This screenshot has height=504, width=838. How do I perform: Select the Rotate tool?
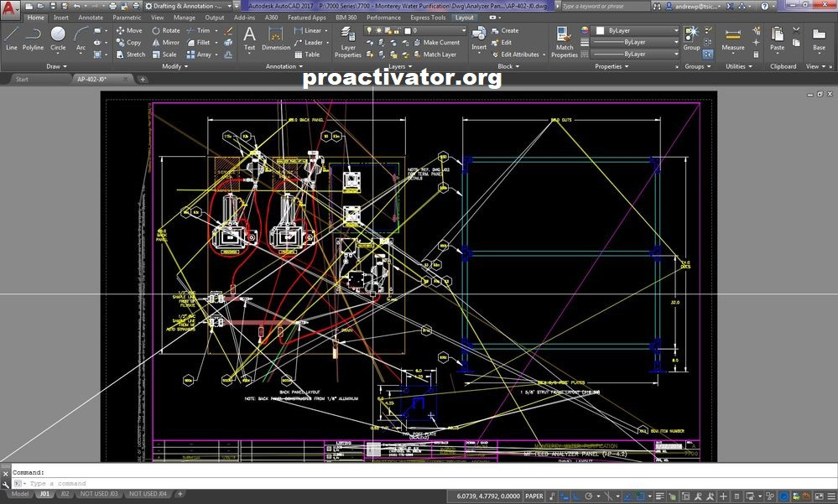[166, 30]
